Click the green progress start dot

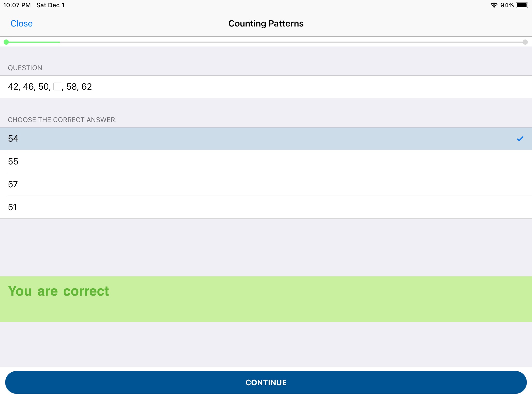tap(6, 42)
